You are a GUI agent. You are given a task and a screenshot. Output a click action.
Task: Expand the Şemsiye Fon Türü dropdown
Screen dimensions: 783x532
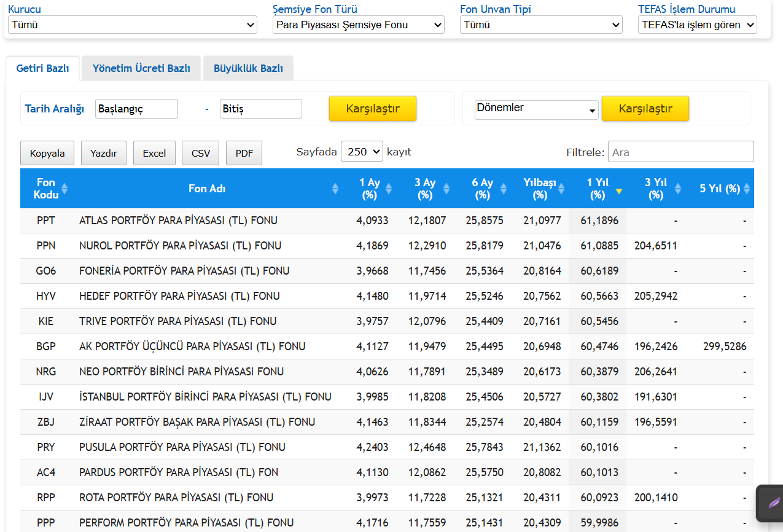(359, 25)
